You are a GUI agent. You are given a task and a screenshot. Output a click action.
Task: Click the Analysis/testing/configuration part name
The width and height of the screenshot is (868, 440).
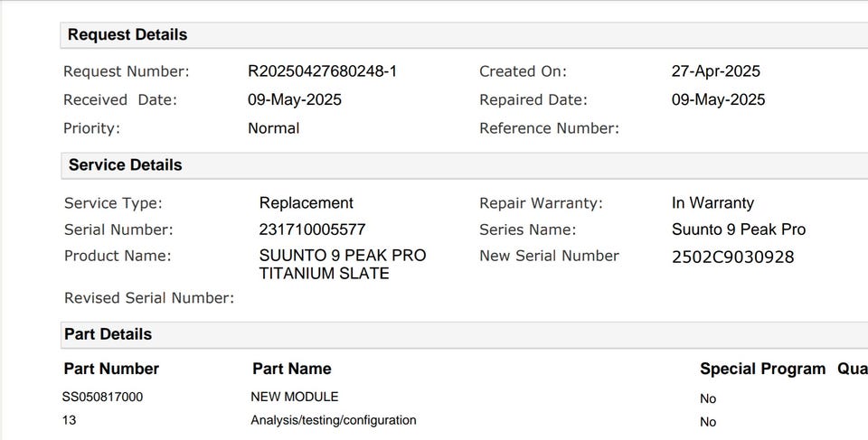coord(333,420)
